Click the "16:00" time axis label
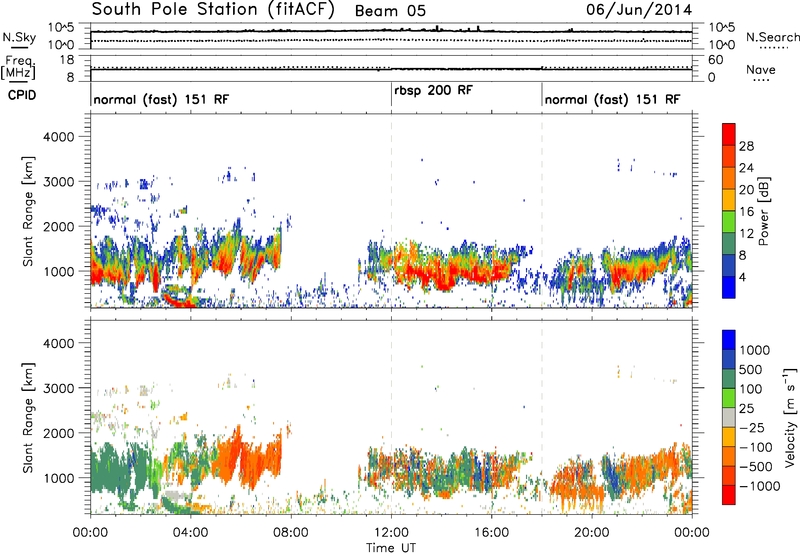 point(491,533)
